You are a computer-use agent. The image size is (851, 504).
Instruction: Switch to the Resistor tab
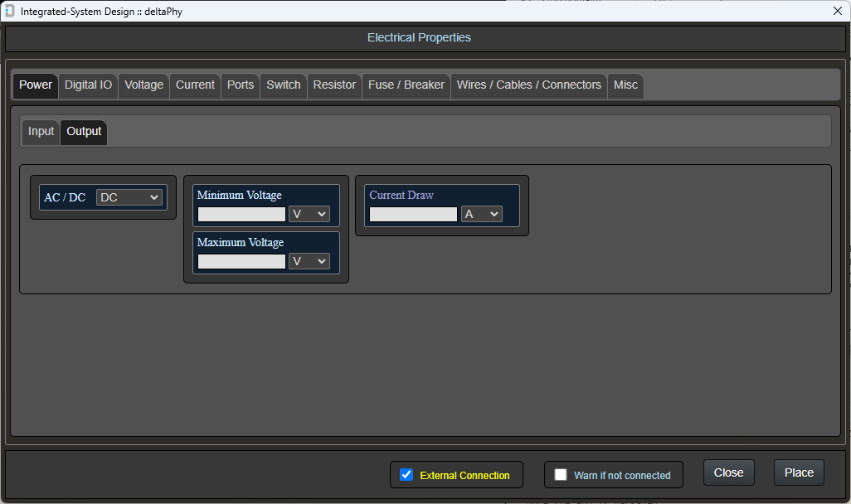coord(334,85)
